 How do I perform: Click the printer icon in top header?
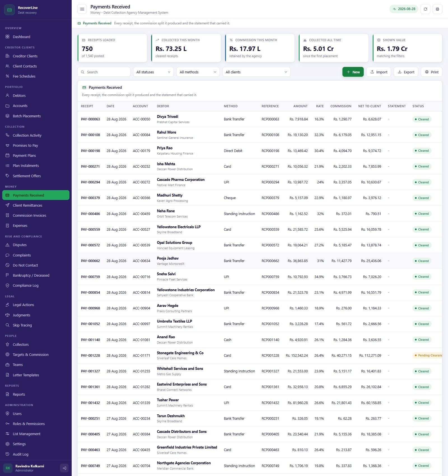pos(437,9)
